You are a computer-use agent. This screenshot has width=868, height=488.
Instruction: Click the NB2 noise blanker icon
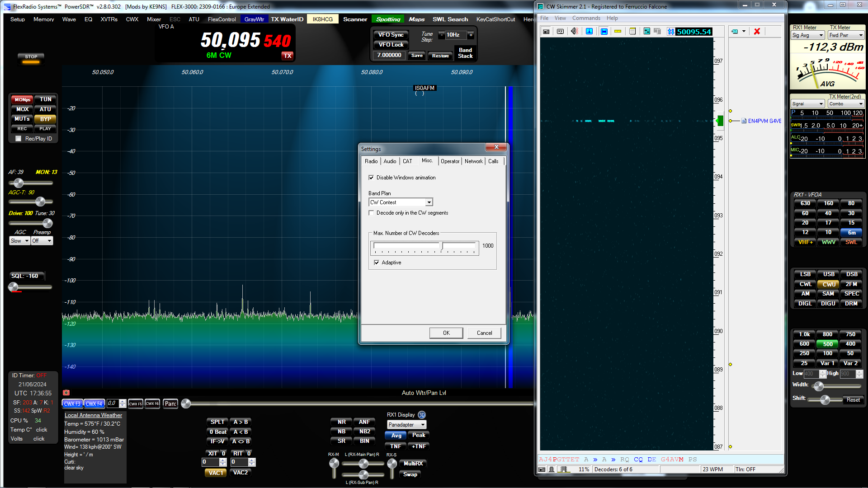[x=363, y=432]
